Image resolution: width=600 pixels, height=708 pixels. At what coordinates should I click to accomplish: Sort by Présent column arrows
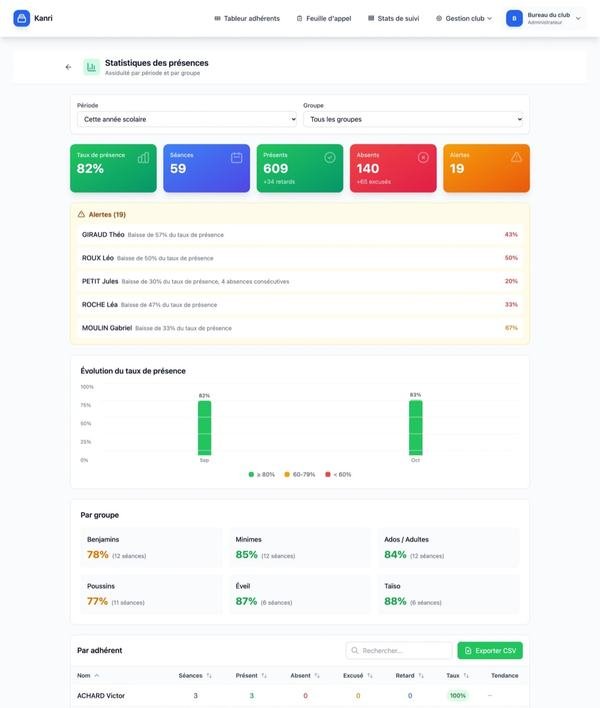264,675
